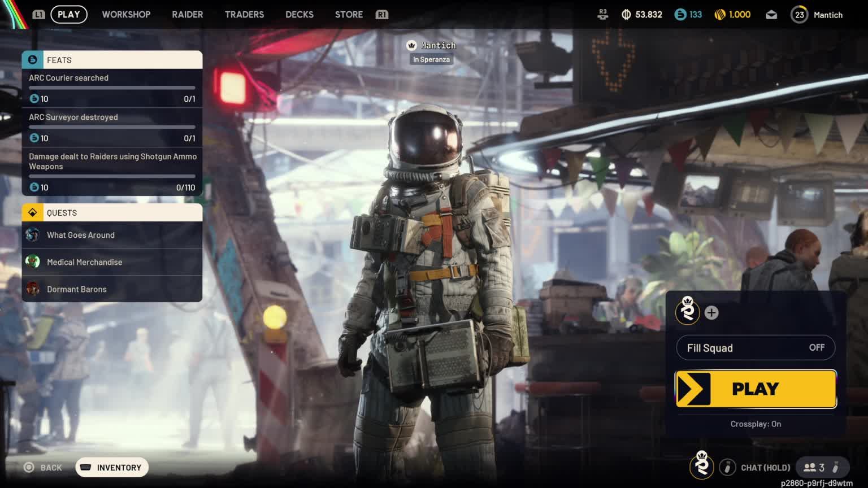Open the Dormant Barons quest

tap(112, 289)
